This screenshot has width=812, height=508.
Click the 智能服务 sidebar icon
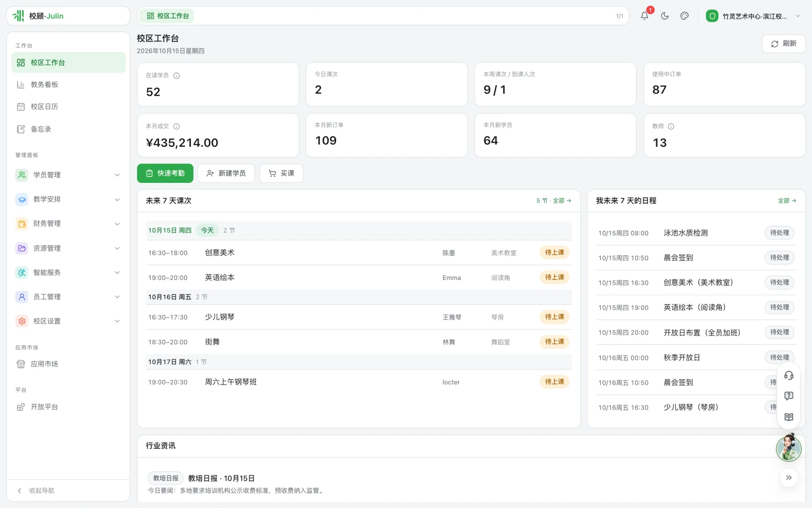pos(22,272)
